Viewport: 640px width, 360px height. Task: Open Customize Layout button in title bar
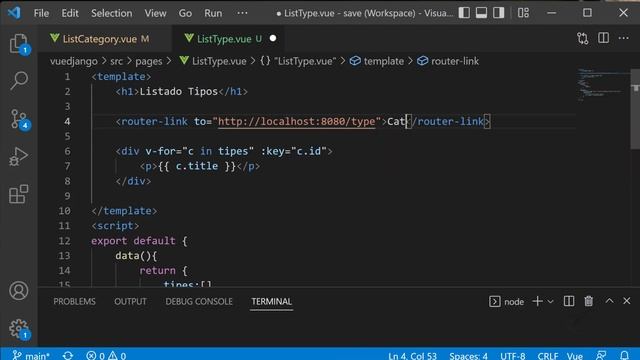tap(523, 13)
